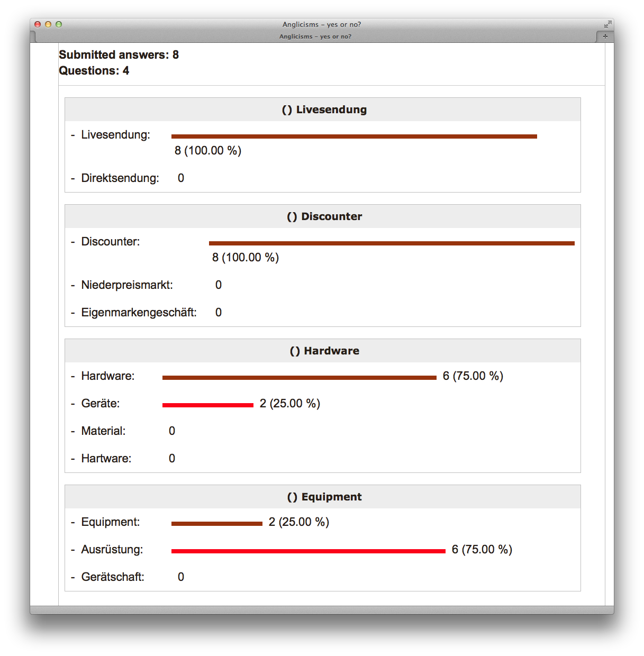Click the Hardware 75% result bar
The height and width of the screenshot is (656, 644).
pos(299,378)
